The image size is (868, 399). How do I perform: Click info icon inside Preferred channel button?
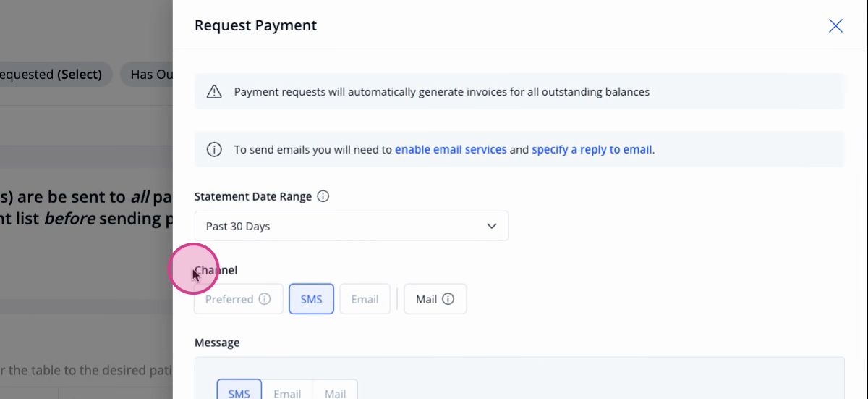(265, 299)
